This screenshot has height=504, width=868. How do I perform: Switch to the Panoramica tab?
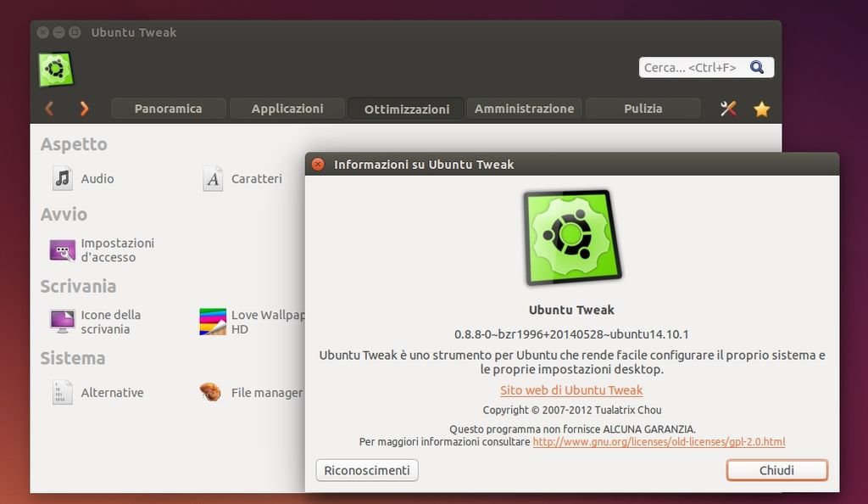coord(169,109)
